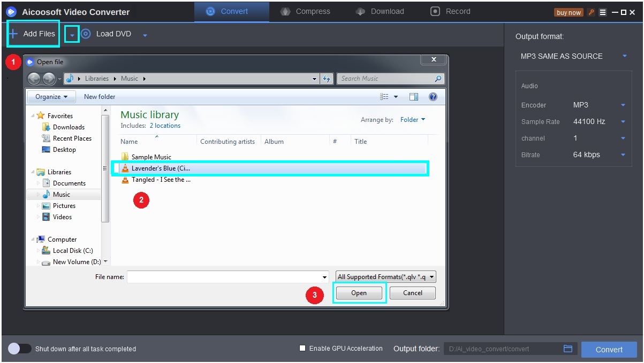This screenshot has width=644, height=363.
Task: Click Libraries in address breadcrumb
Action: (x=97, y=79)
